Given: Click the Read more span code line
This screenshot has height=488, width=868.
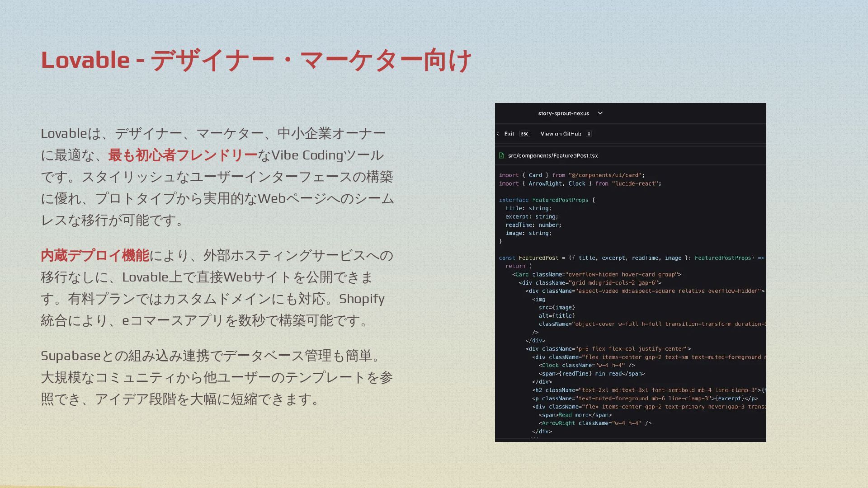Looking at the screenshot, I should 575,415.
